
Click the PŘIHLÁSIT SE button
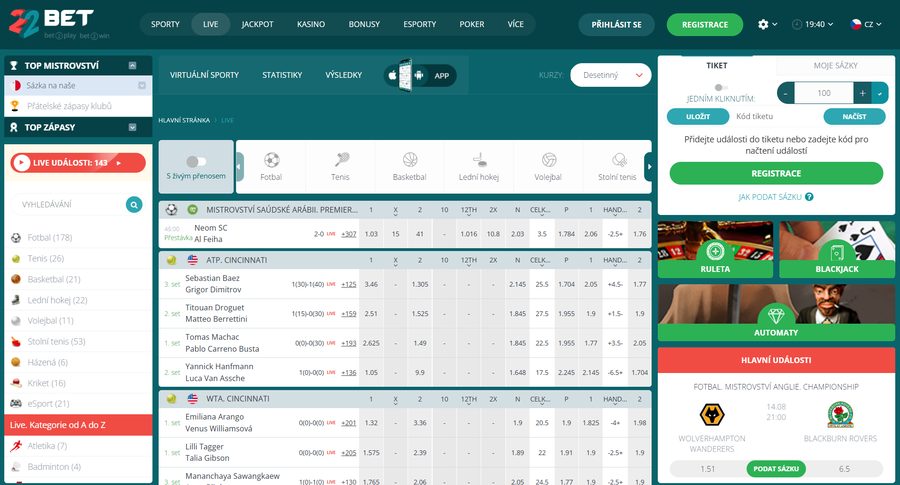click(616, 25)
